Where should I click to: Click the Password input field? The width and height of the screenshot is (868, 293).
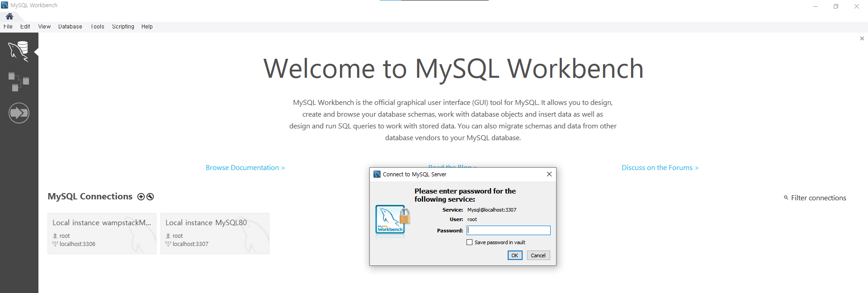(x=509, y=231)
